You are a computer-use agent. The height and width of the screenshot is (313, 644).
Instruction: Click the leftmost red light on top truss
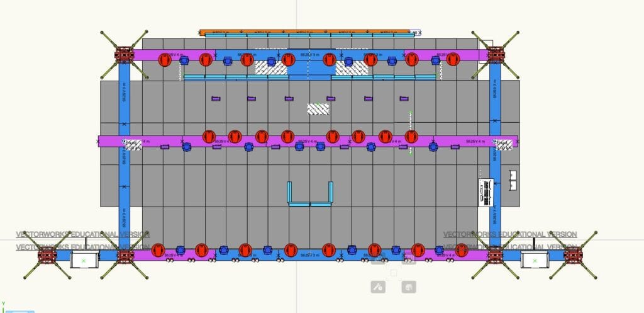point(165,60)
